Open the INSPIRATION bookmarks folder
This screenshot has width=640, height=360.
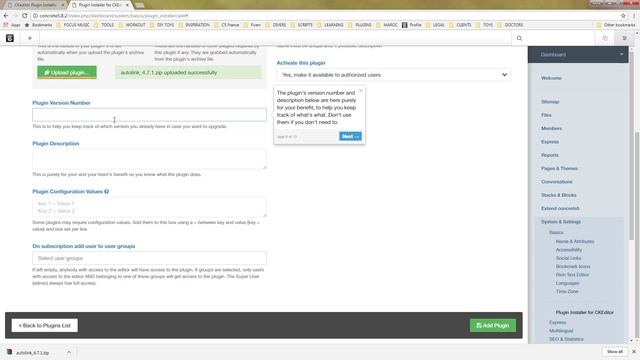click(193, 25)
